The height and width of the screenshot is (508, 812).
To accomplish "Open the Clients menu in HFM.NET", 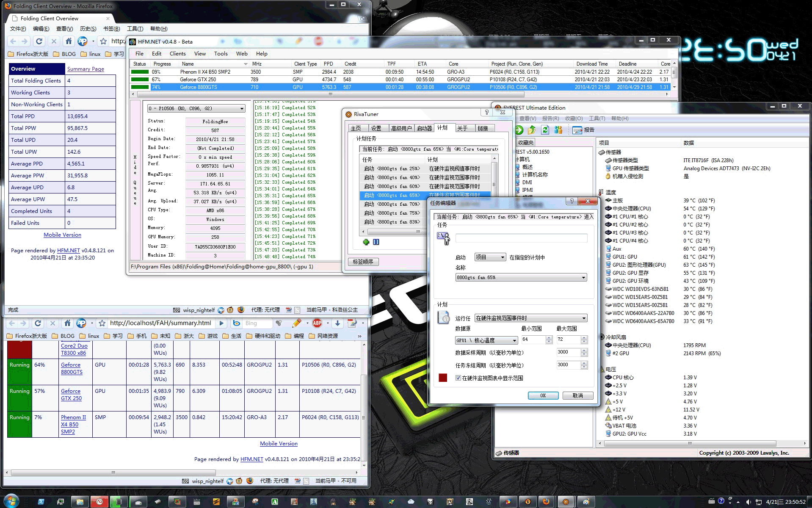I will [x=177, y=54].
